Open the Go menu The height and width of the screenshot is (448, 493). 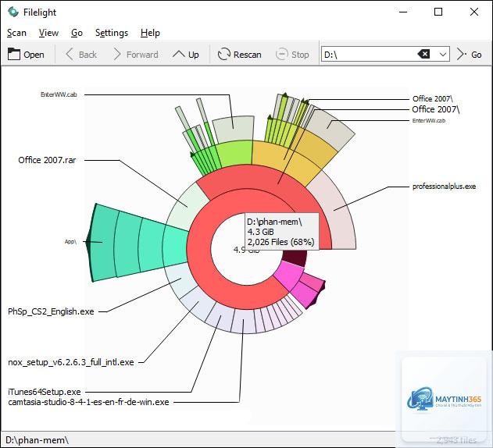point(77,33)
